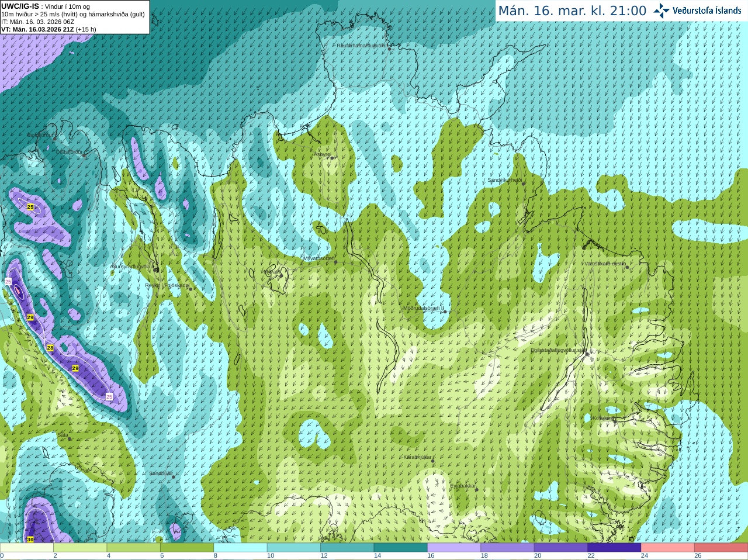Click the UWC/IG-IS model title

[x=20, y=6]
